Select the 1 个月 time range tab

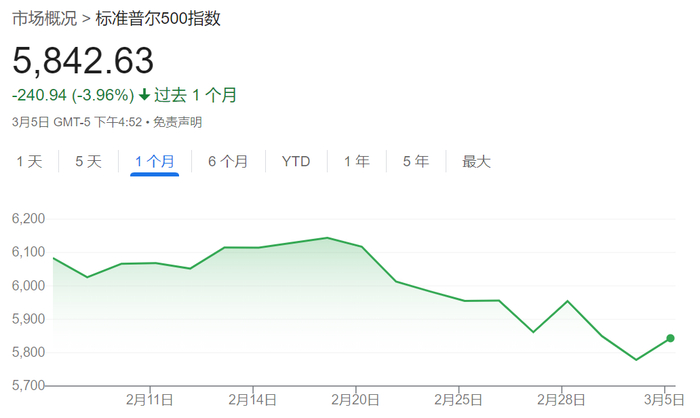154,161
